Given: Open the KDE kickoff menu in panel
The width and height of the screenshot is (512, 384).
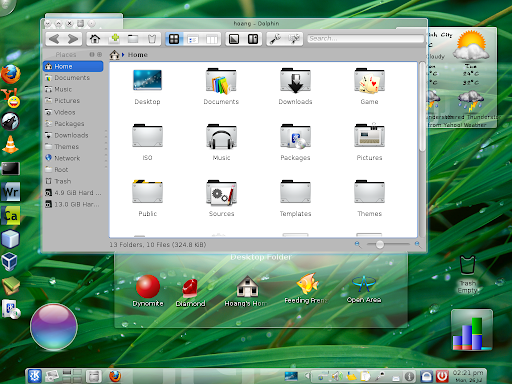Looking at the screenshot, I should [34, 376].
